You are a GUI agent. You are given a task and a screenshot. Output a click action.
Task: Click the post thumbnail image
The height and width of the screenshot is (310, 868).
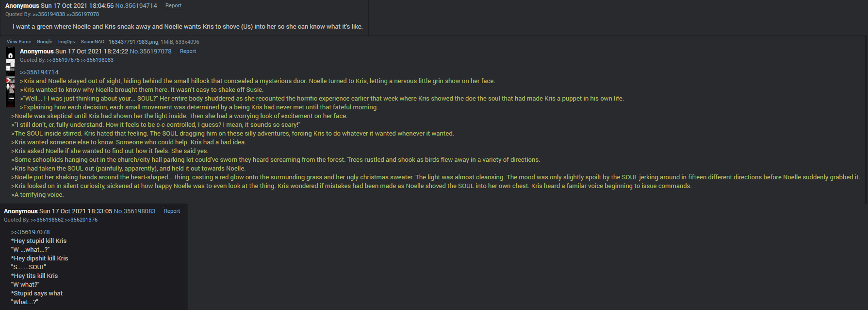click(10, 77)
